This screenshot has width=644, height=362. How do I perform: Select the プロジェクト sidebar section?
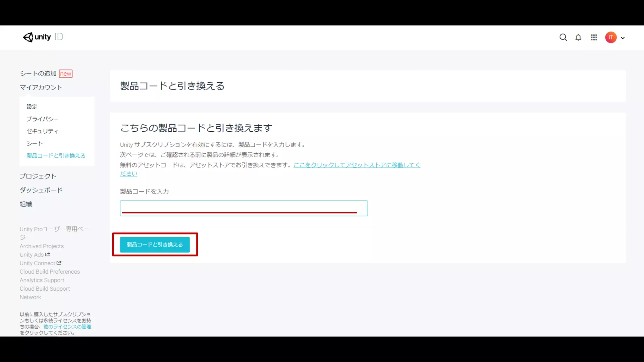click(x=38, y=176)
